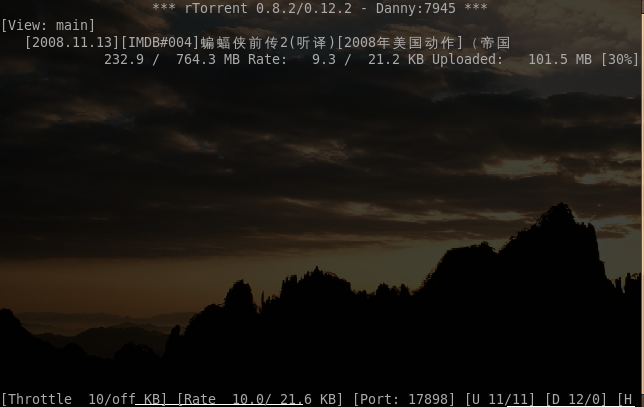This screenshot has height=407, width=644.
Task: Click the [Rate 10.0/ 21.6 KB] status field
Action: click(260, 399)
